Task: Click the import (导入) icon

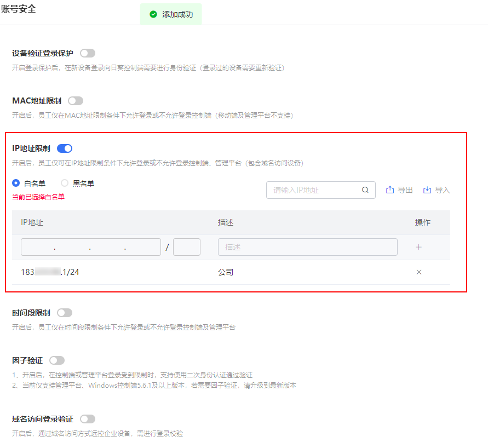Action: coord(427,190)
